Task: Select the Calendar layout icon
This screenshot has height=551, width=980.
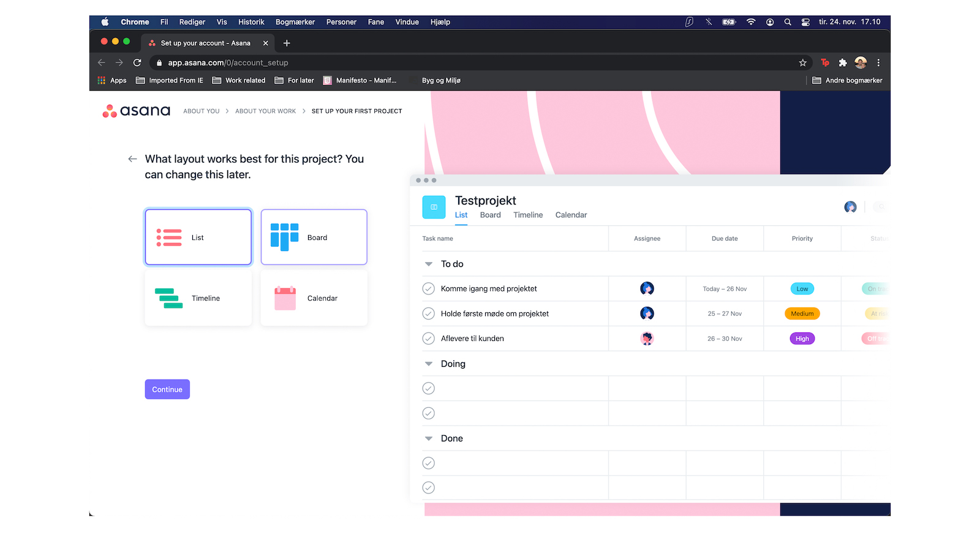Action: [x=285, y=298]
